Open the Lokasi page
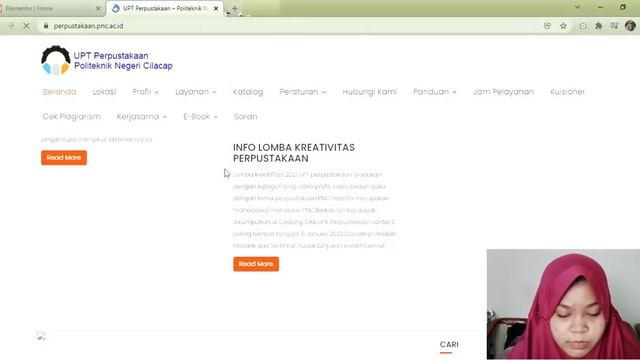This screenshot has width=640, height=360. [x=104, y=92]
